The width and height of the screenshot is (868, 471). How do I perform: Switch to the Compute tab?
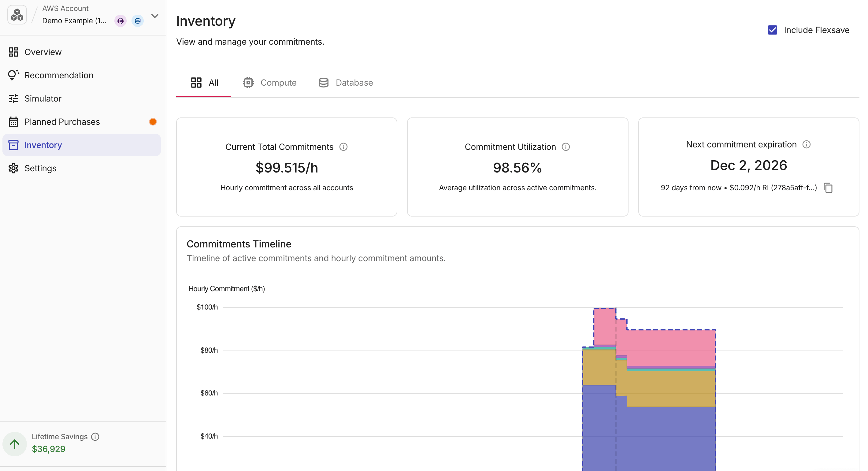coord(269,83)
